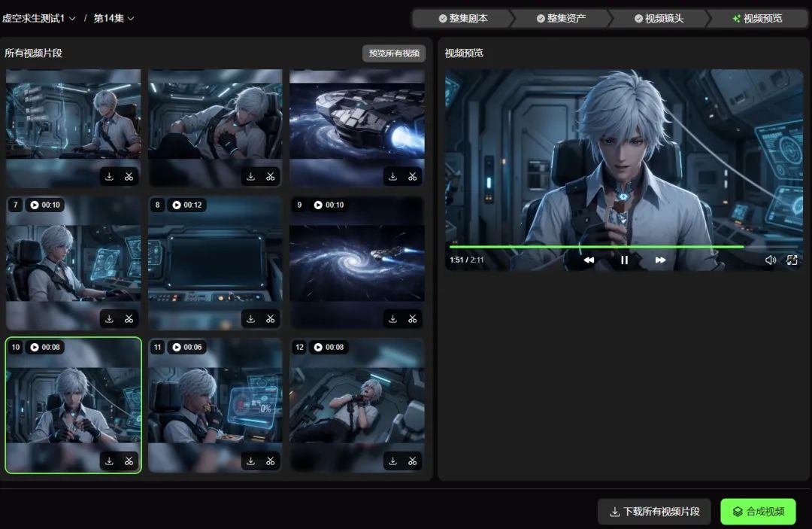Enter fullscreen in video preview
The height and width of the screenshot is (529, 812).
point(792,260)
